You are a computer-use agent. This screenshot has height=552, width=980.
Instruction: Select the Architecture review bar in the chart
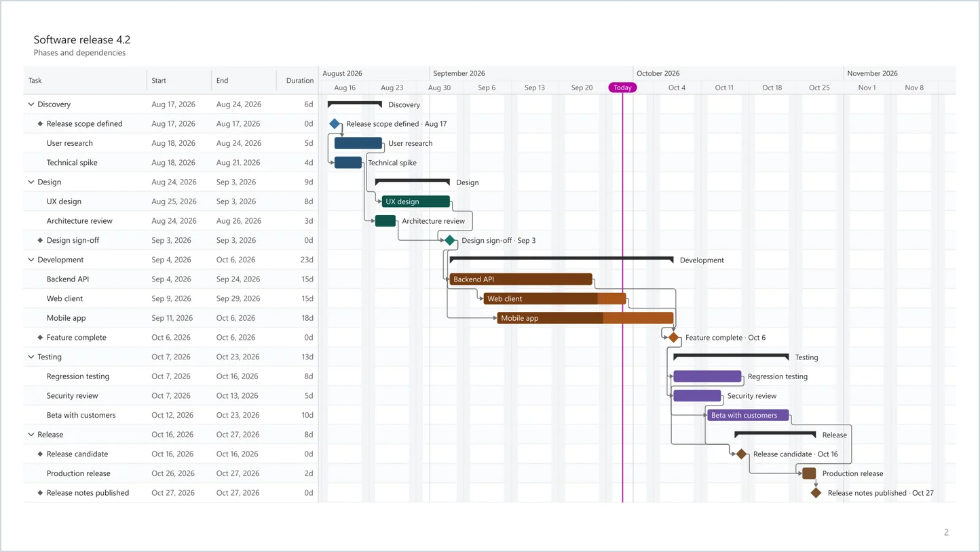click(x=385, y=221)
